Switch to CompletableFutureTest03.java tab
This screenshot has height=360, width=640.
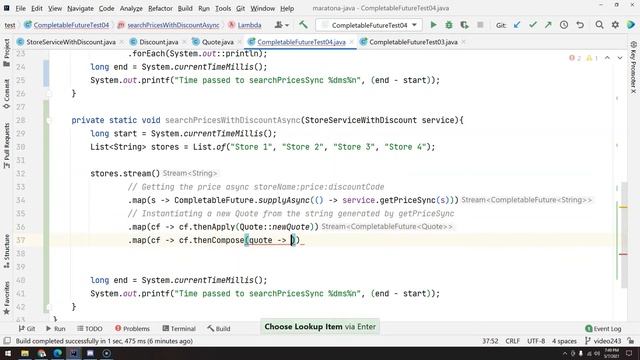[x=413, y=42]
